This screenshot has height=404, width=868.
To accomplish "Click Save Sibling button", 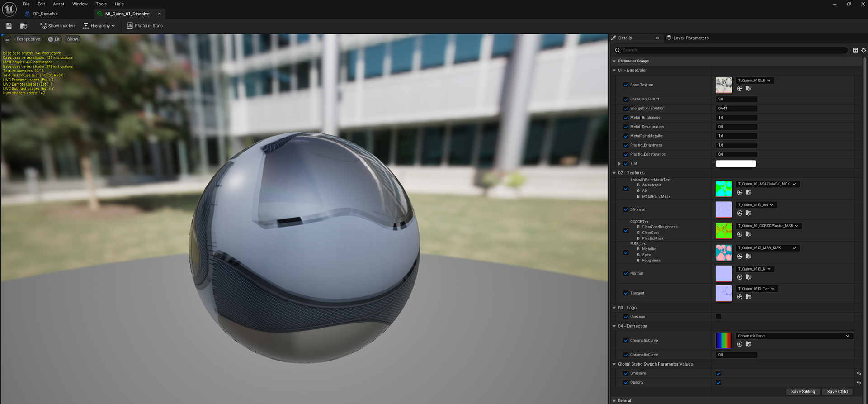I will [x=803, y=392].
